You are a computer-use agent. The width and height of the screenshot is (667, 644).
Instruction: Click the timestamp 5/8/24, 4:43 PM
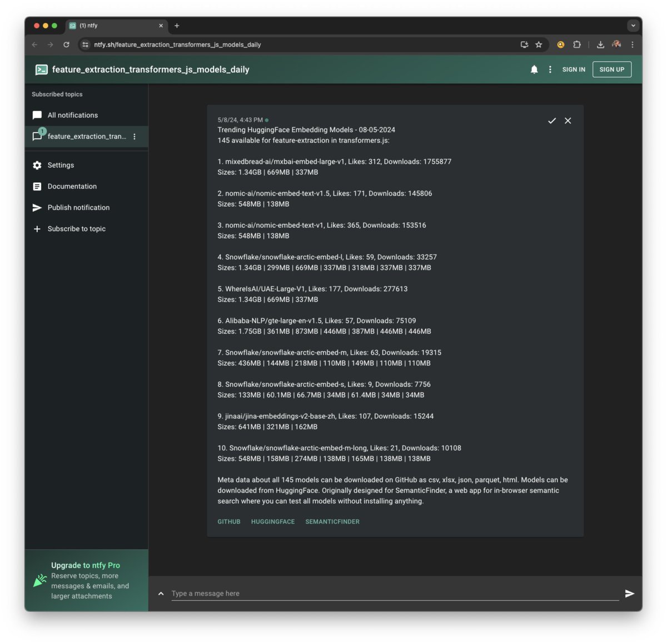tap(240, 120)
